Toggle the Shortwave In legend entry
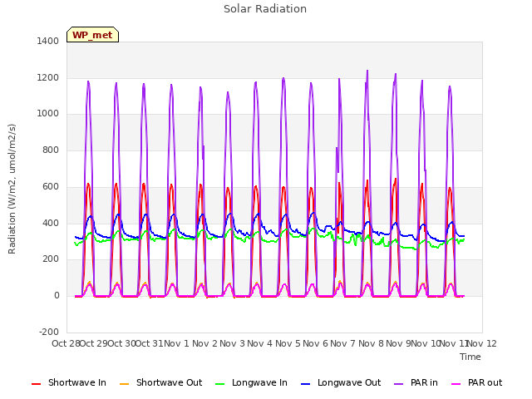 click(x=69, y=382)
